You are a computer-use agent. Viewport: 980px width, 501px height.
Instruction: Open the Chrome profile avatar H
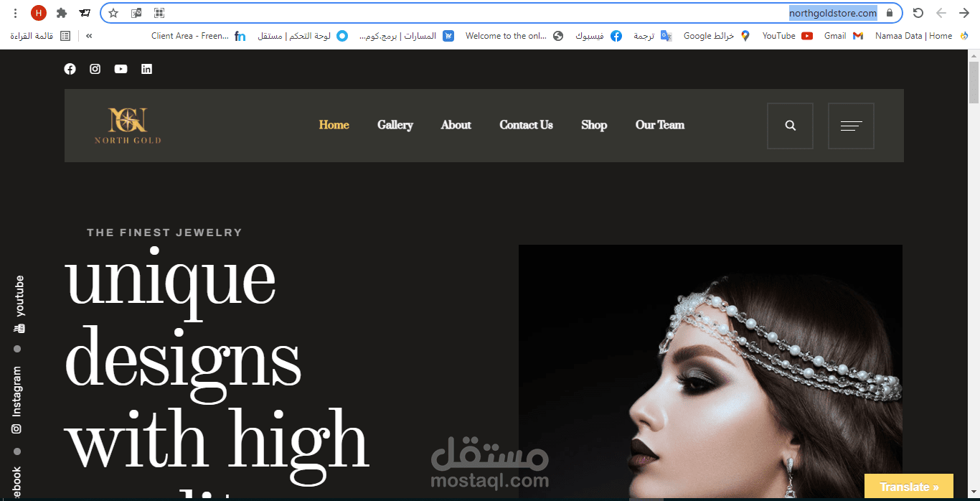click(x=39, y=13)
